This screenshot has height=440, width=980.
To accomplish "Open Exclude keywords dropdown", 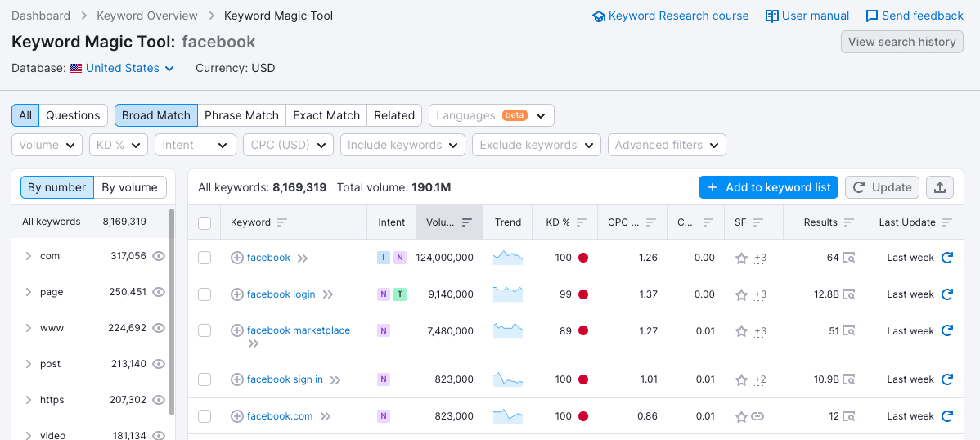I will (537, 145).
